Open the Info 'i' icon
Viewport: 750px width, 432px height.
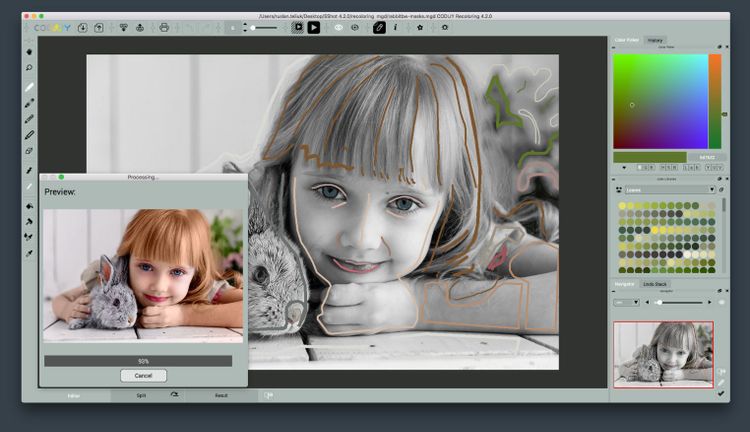pos(395,27)
